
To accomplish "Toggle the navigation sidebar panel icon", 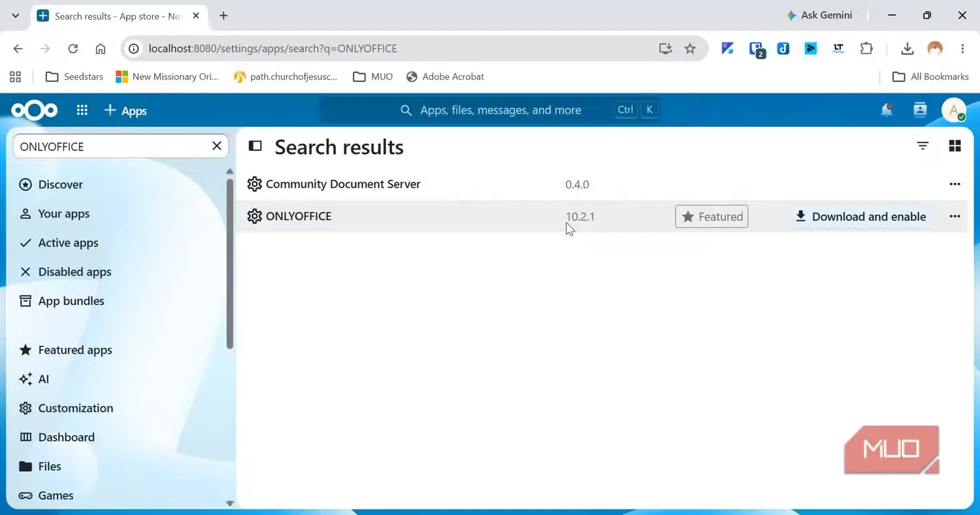I will (x=255, y=146).
